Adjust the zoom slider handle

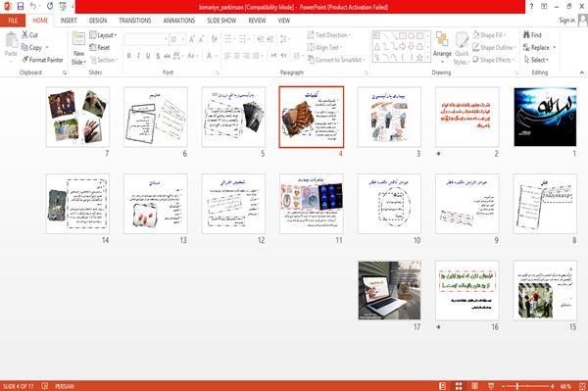[x=517, y=386]
